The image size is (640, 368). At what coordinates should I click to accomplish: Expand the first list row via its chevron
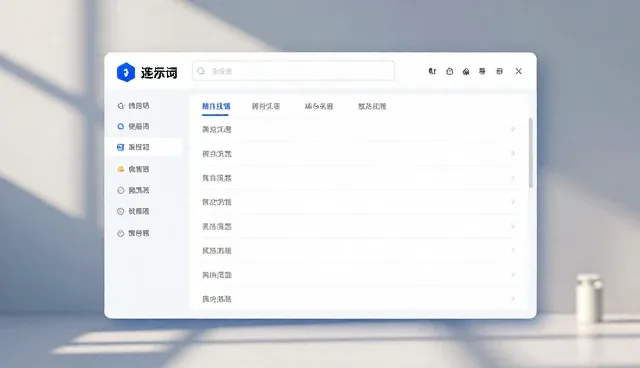(x=513, y=129)
